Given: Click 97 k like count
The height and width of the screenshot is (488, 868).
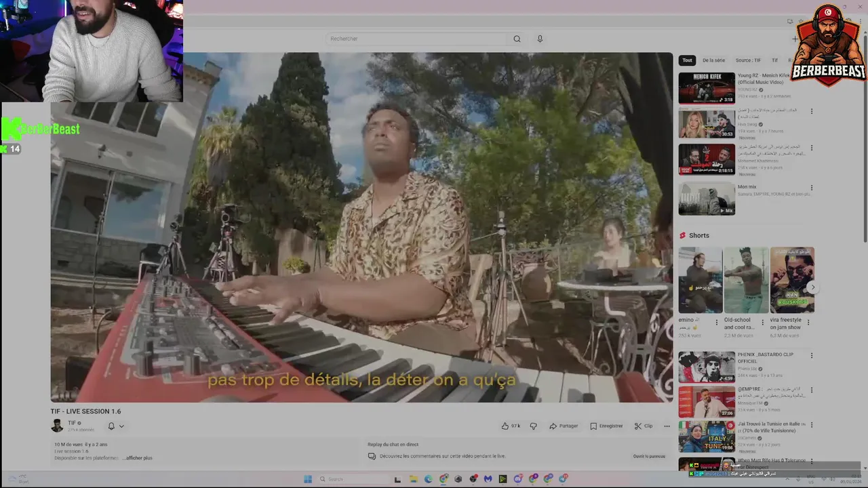Looking at the screenshot, I should pyautogui.click(x=515, y=426).
